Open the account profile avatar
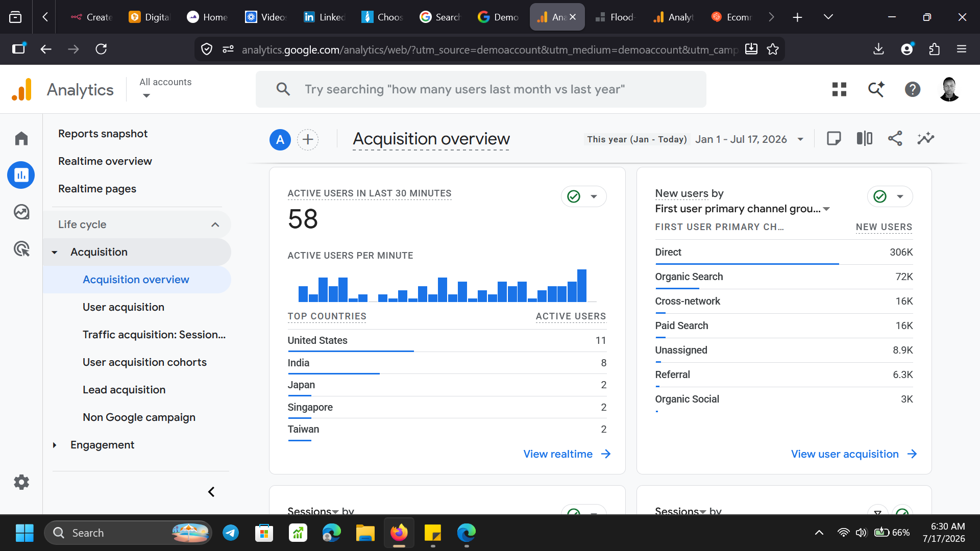 click(949, 89)
